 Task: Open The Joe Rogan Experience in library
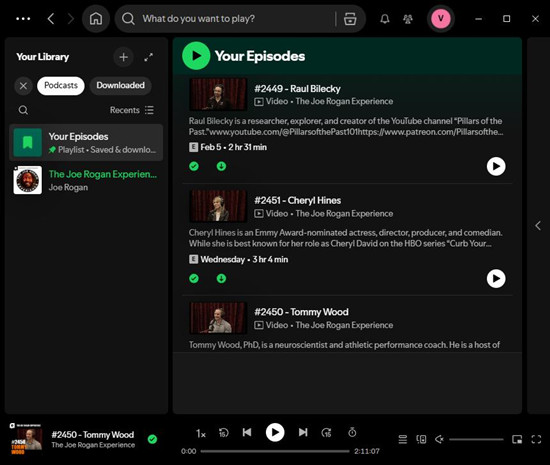[x=86, y=180]
